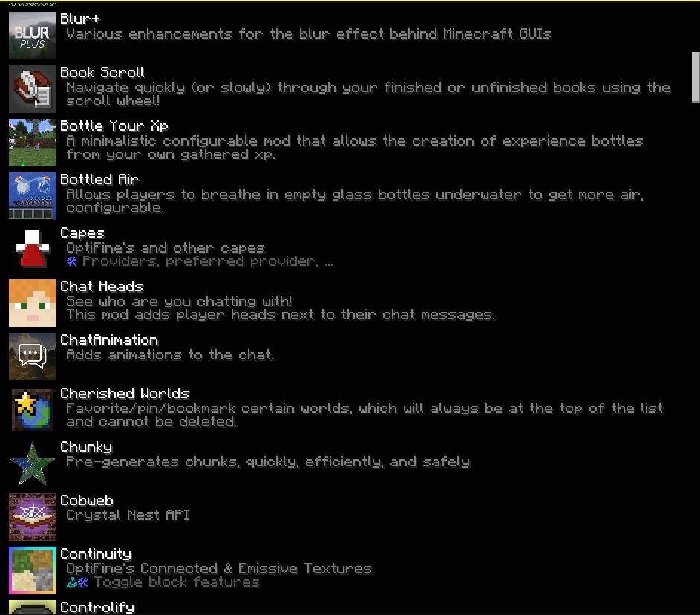Click 'Allows players to breathe' description

356,201
